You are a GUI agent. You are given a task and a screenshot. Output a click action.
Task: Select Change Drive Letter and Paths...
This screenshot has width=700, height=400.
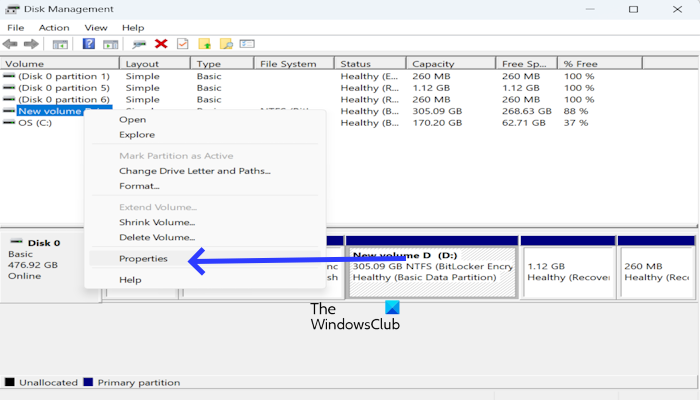(x=195, y=171)
